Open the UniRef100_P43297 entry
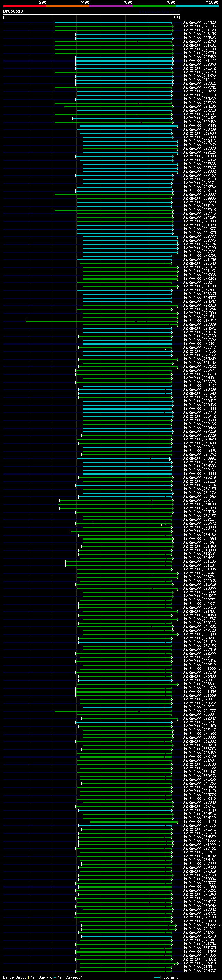 [x=199, y=638]
